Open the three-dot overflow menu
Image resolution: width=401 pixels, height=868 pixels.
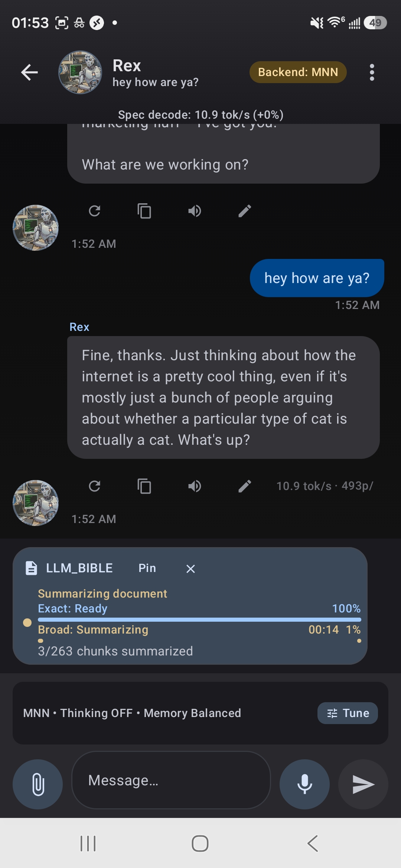(371, 72)
